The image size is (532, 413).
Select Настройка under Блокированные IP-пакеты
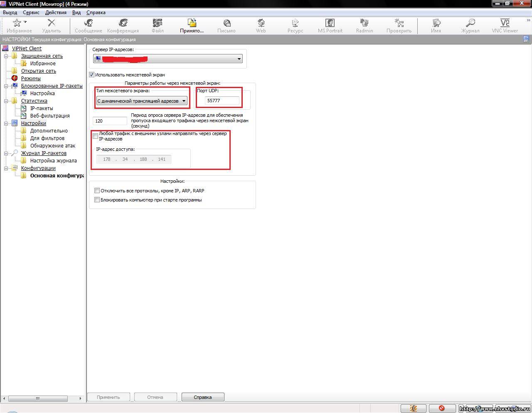pos(42,93)
